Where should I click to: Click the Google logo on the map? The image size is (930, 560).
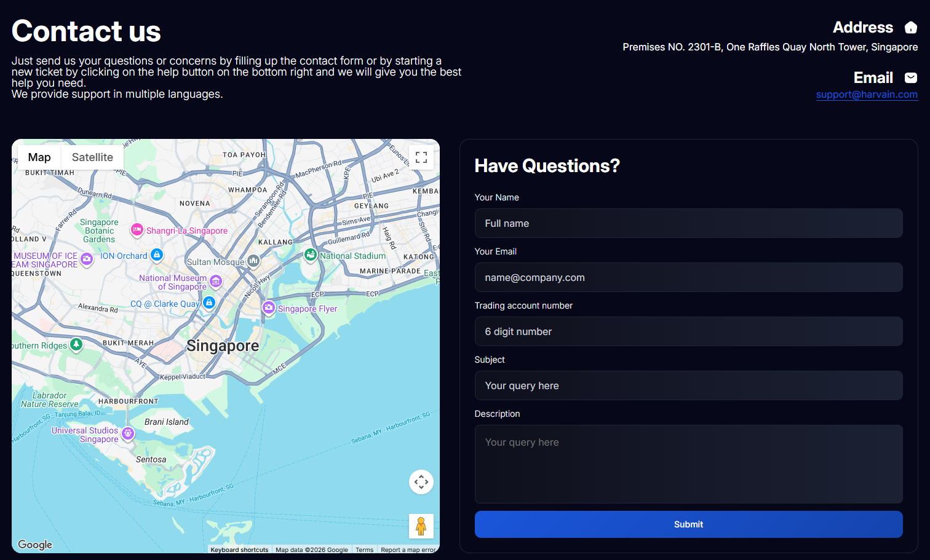coord(35,545)
